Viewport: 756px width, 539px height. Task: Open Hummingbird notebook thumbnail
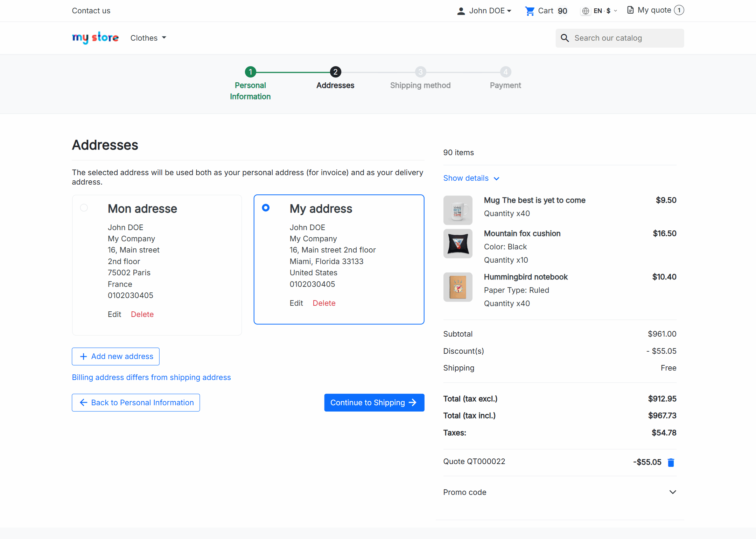tap(458, 287)
